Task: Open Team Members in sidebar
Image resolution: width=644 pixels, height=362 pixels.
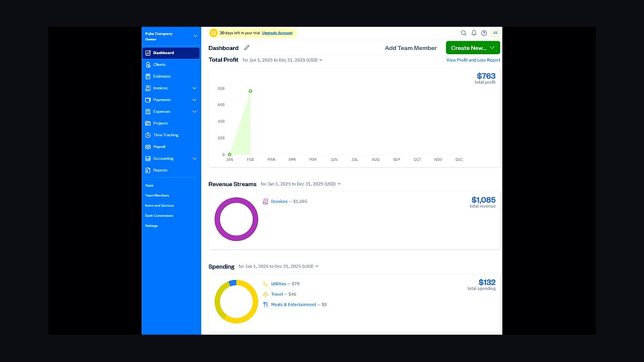Action: tap(157, 195)
